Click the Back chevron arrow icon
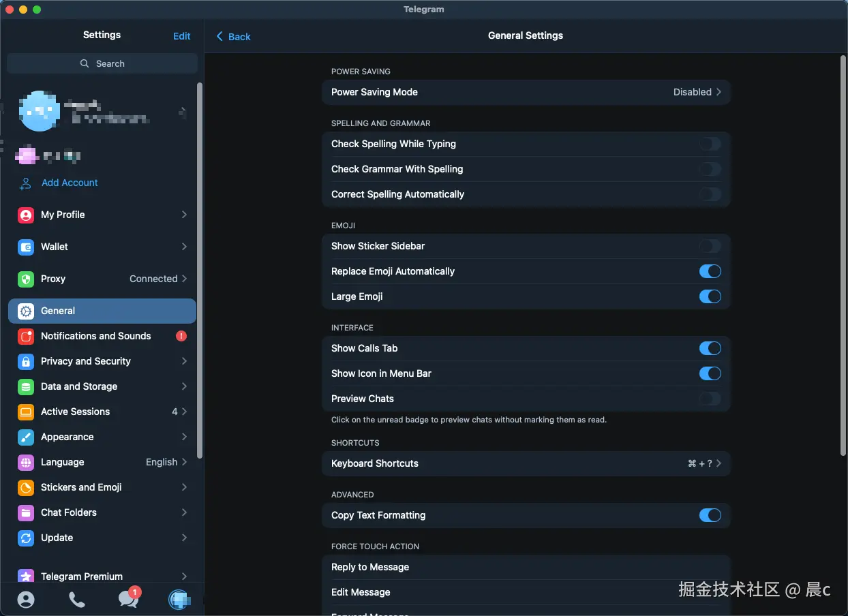Viewport: 848px width, 616px height. [x=219, y=36]
